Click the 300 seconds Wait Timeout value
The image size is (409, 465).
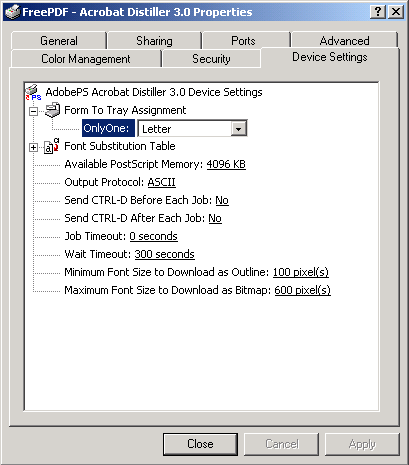(164, 254)
